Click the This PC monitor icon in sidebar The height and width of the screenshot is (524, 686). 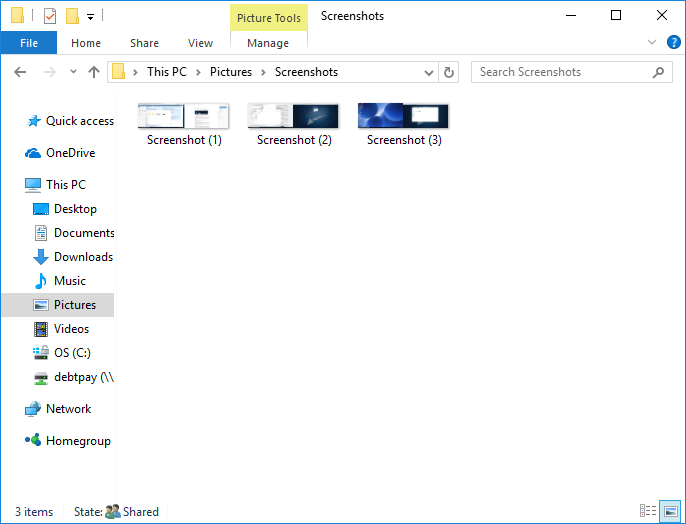pyautogui.click(x=33, y=185)
